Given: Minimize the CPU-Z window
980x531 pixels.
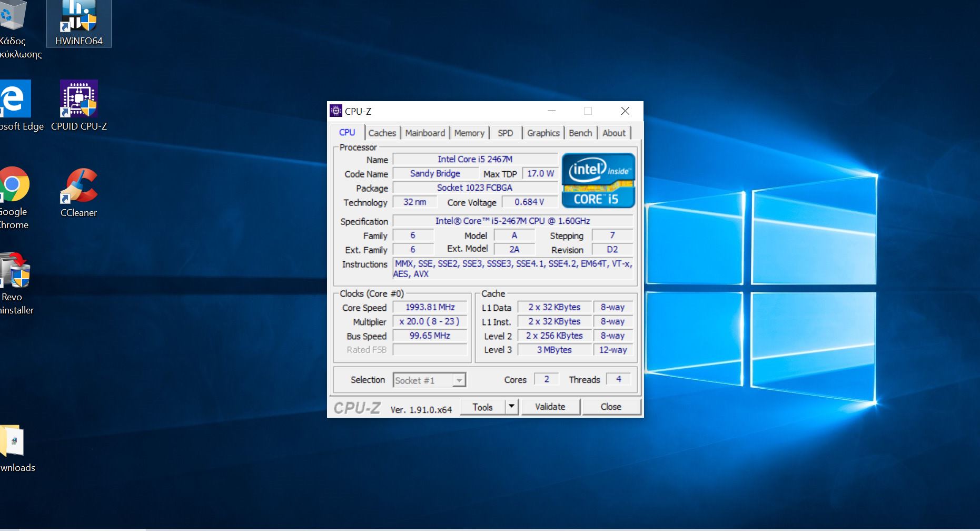Looking at the screenshot, I should [x=551, y=111].
